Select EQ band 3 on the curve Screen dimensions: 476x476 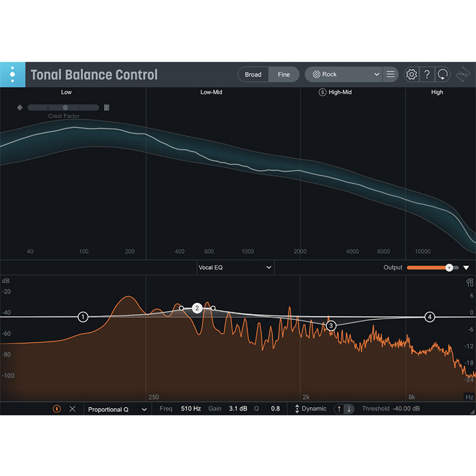point(331,324)
